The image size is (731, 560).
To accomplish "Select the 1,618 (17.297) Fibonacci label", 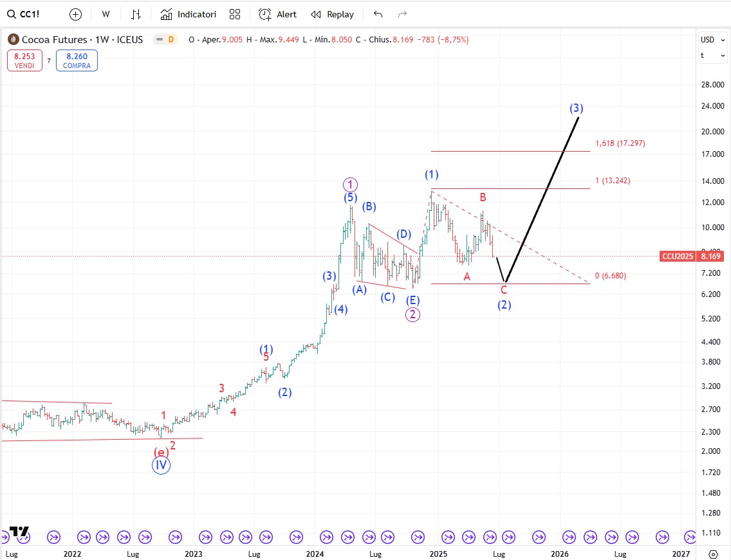I will point(620,143).
